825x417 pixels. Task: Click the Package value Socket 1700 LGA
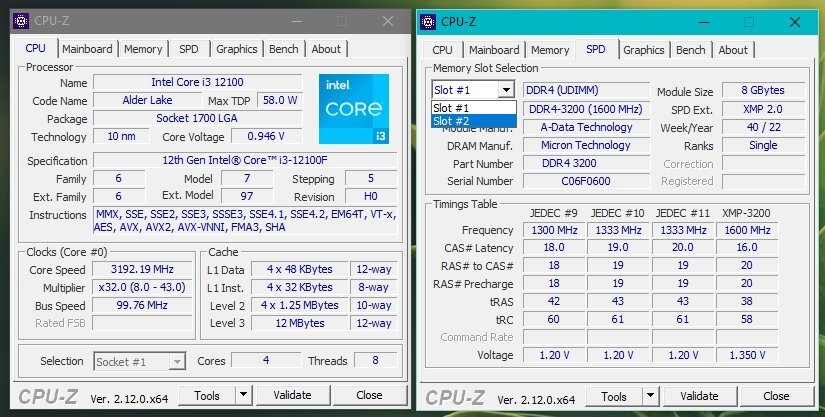coord(197,118)
